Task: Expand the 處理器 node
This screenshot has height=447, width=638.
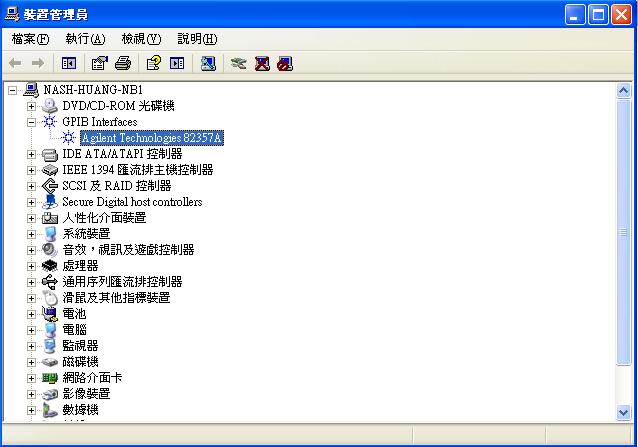Action: 31,266
